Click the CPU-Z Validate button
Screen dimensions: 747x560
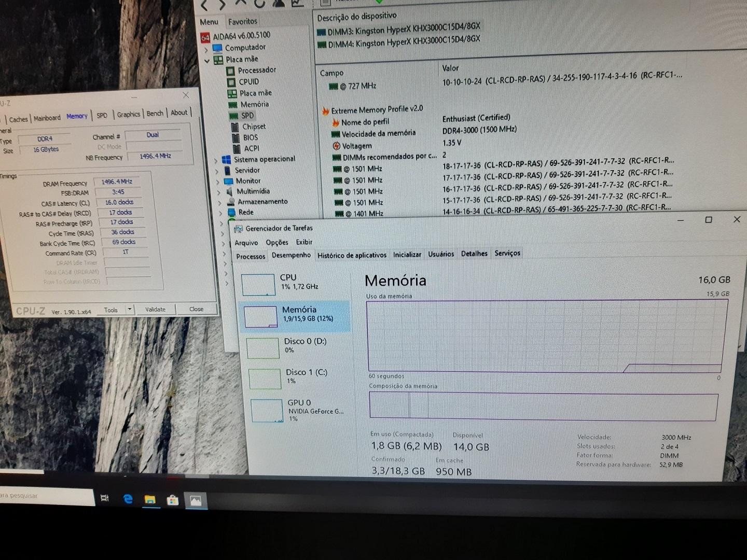pos(155,309)
